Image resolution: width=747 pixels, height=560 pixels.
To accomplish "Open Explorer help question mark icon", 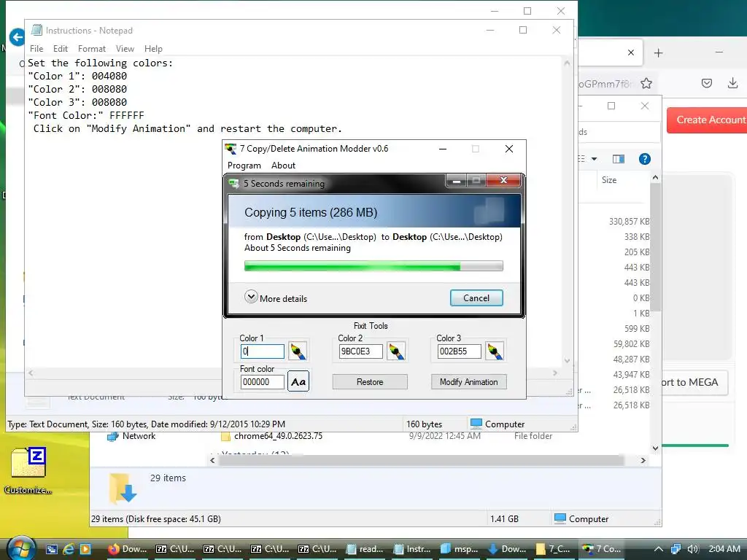I will pyautogui.click(x=645, y=159).
